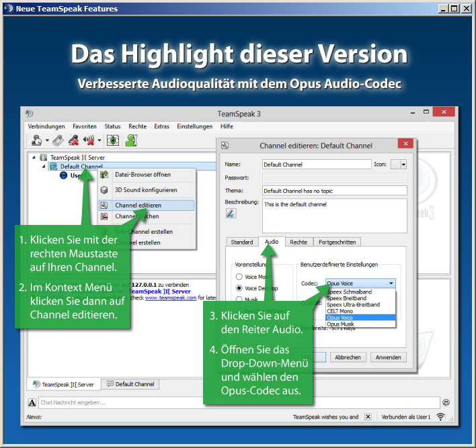Image resolution: width=476 pixels, height=448 pixels.
Task: Switch to the Fortgeschritten tab
Action: [337, 242]
